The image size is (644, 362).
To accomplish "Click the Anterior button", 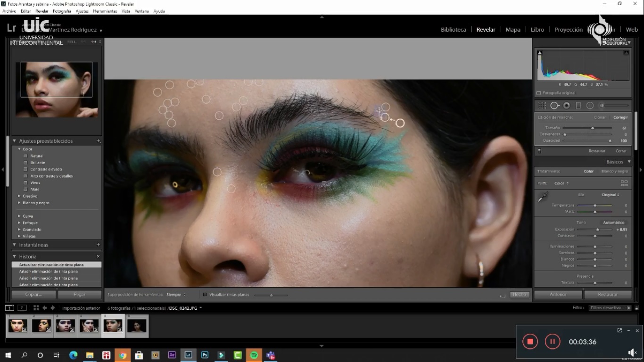I will 558,294.
